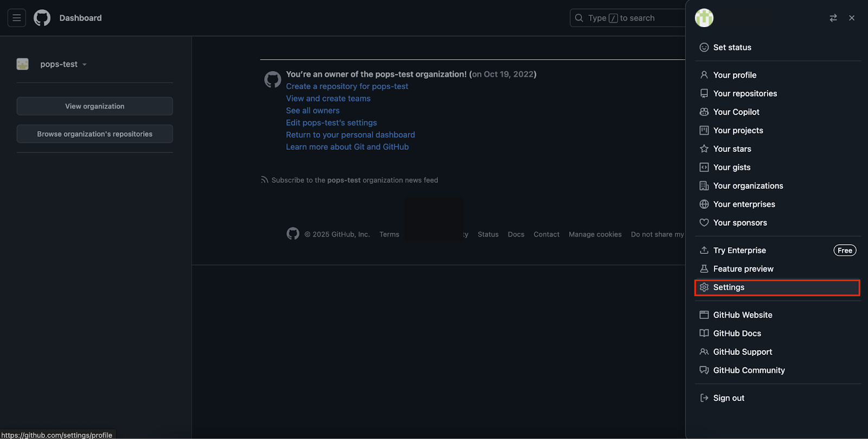Open the hamburger navigation menu
Image resolution: width=868 pixels, height=439 pixels.
(x=17, y=18)
